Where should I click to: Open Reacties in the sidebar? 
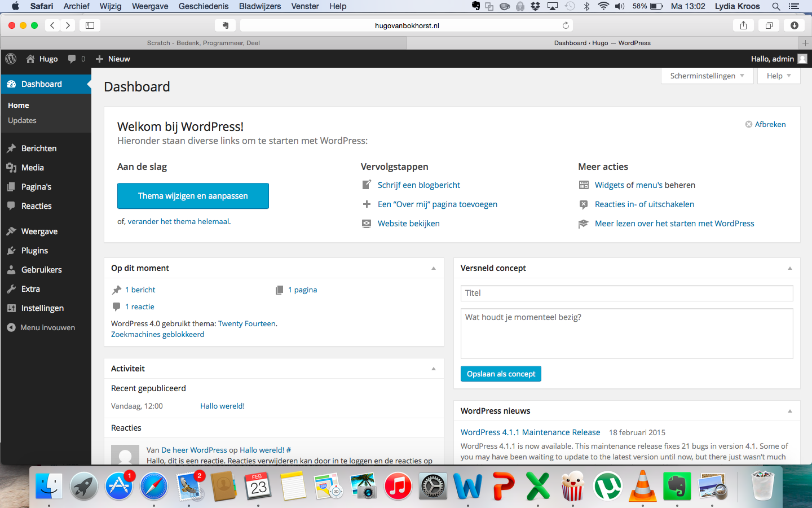pos(46,206)
